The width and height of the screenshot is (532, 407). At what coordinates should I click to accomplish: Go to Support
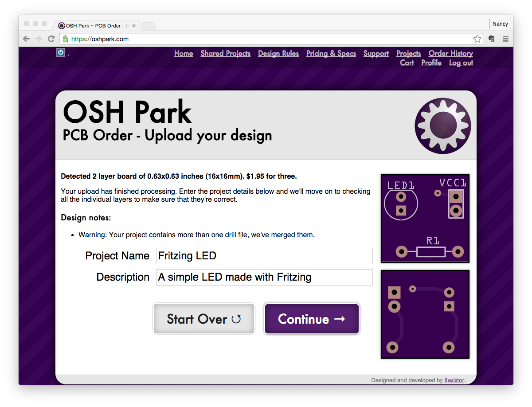(376, 53)
